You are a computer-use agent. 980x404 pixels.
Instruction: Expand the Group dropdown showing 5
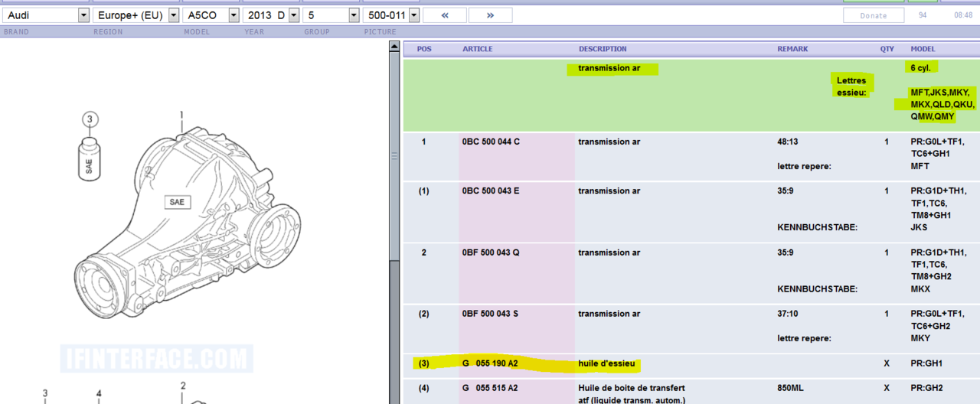point(353,15)
